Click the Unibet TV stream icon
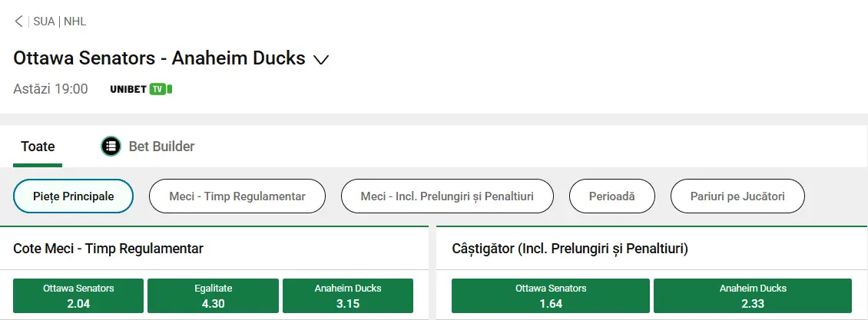The image size is (868, 320). (x=141, y=89)
